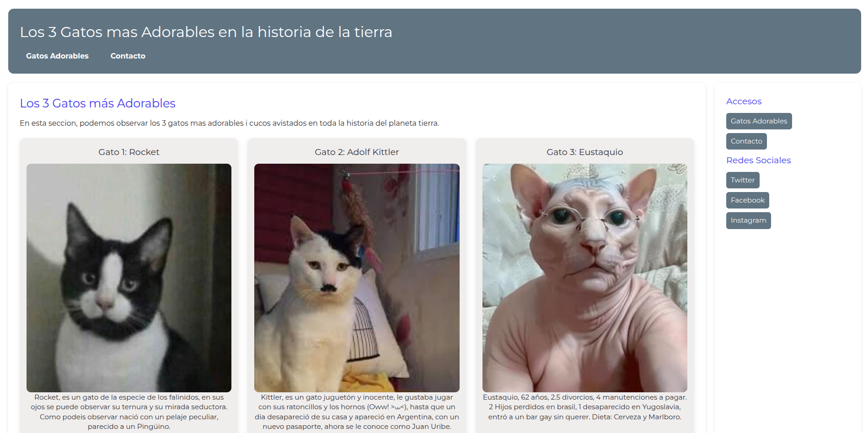The image size is (868, 433).
Task: Open the Instagram social link
Action: 748,220
